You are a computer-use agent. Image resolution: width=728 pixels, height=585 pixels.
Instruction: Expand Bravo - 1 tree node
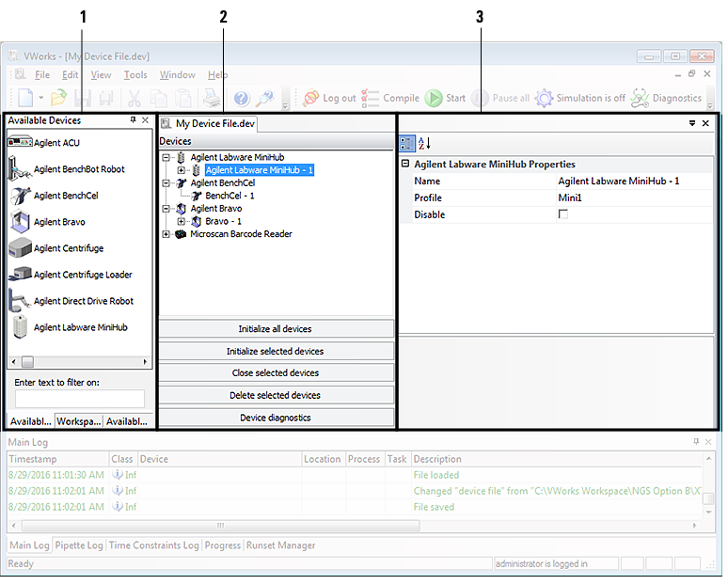[x=182, y=221]
